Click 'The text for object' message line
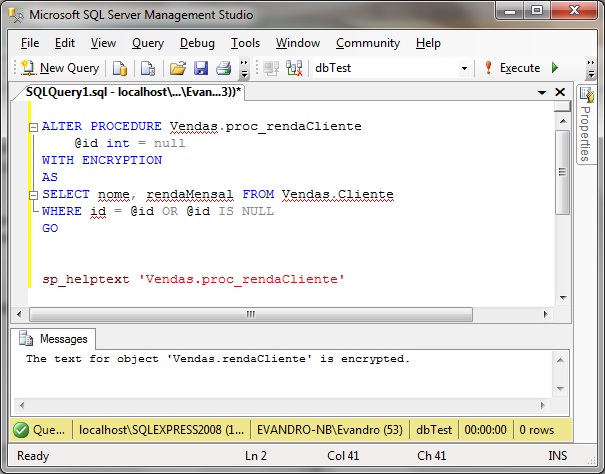Image resolution: width=605 pixels, height=474 pixels. coord(218,359)
